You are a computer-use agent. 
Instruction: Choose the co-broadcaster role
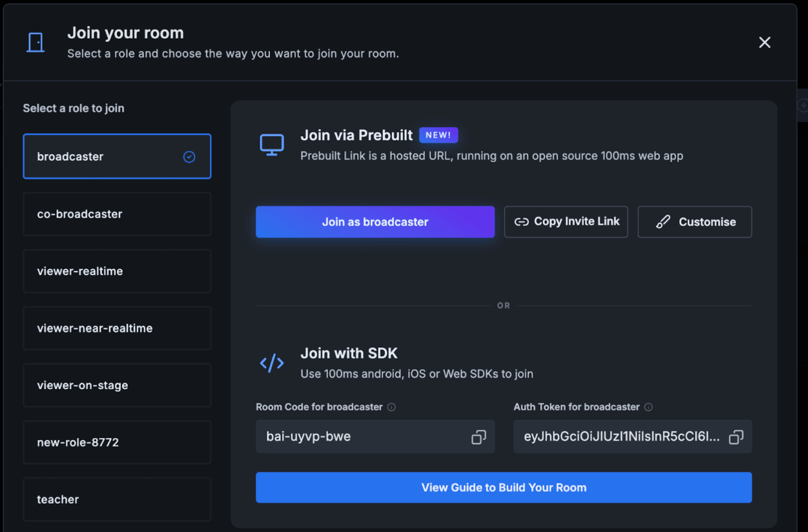117,214
